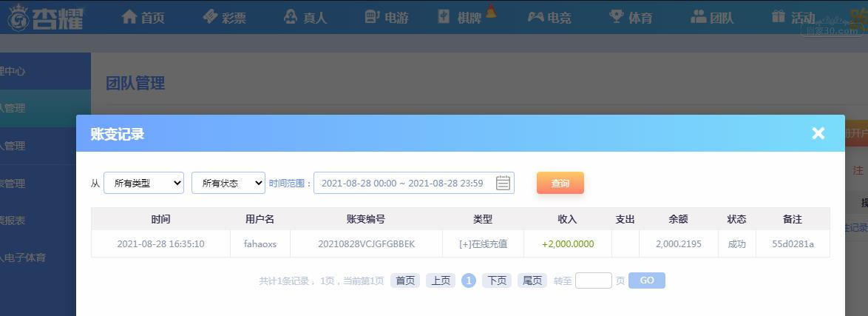
Task: Close the 账变记录 dialog
Action: [x=818, y=133]
